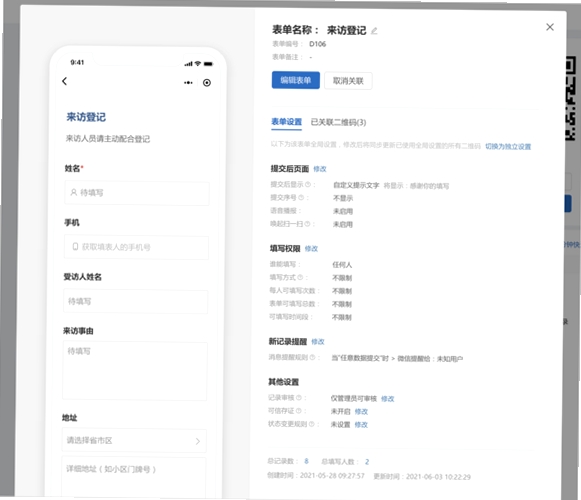581x500 pixels.
Task: Close the form detail dialog
Action: pyautogui.click(x=550, y=27)
